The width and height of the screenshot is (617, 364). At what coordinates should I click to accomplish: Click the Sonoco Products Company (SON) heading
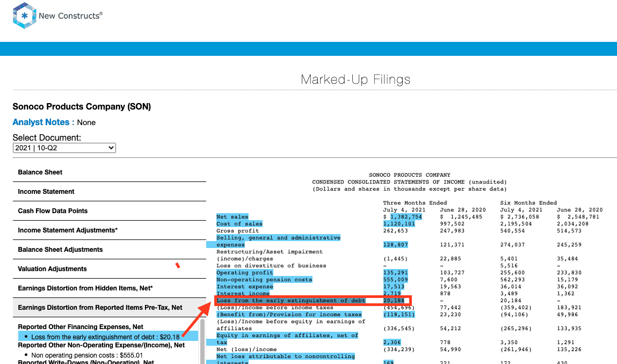[x=82, y=107]
